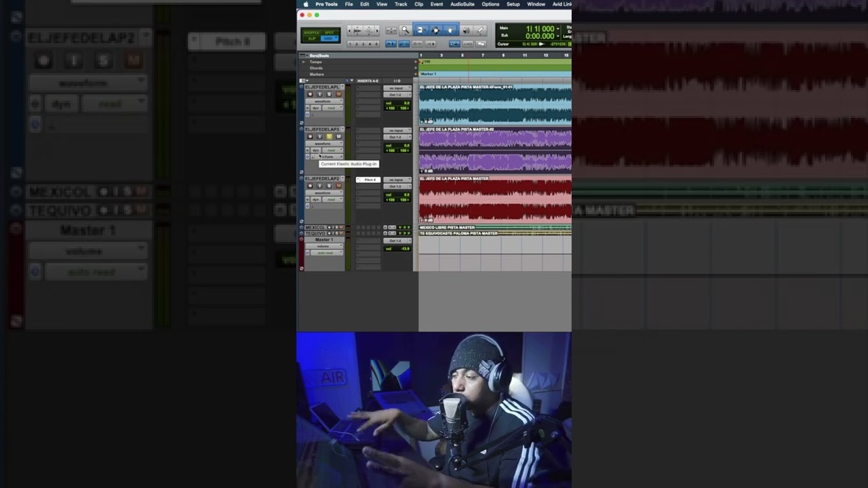Enable Slip edit mode

[311, 39]
